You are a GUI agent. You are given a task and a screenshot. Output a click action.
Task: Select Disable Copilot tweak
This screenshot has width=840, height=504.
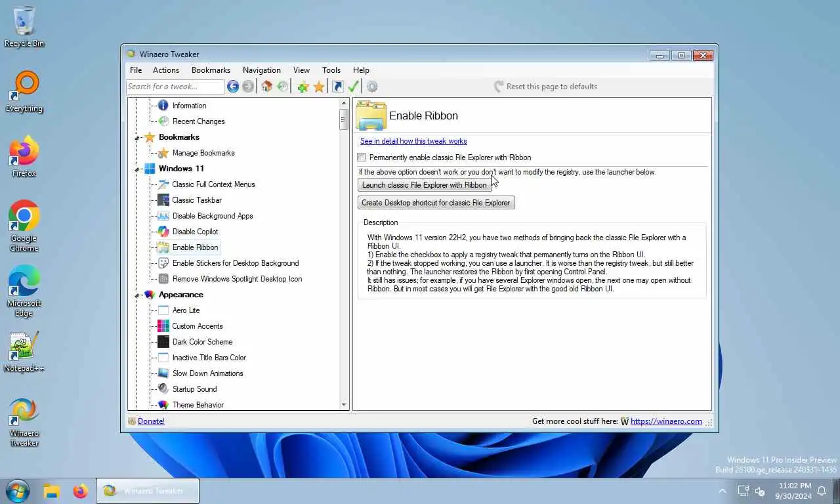[x=195, y=232]
